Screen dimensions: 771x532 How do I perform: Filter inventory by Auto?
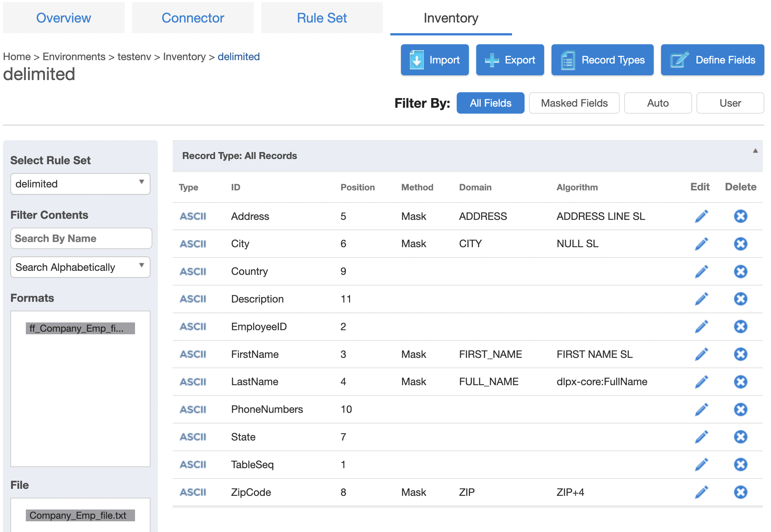[657, 103]
